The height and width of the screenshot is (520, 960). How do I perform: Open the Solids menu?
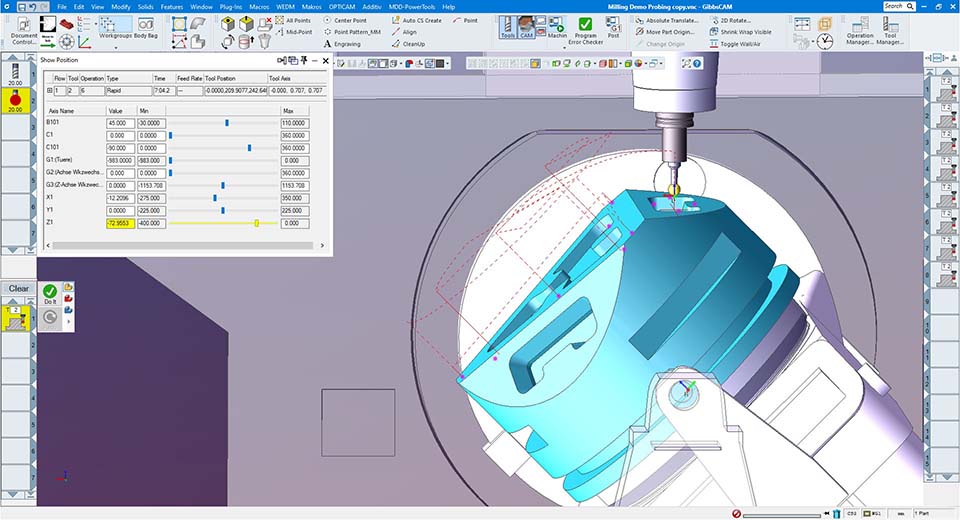[x=145, y=6]
